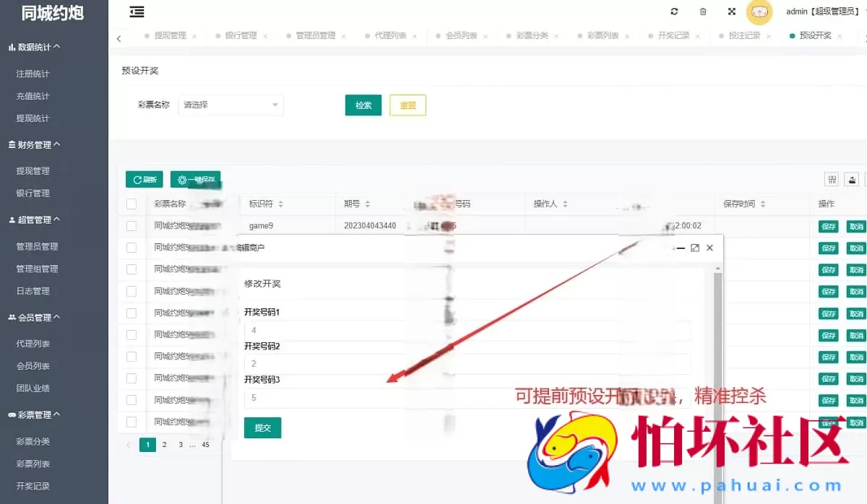This screenshot has height=504, width=867.
Task: Switch to the 银行管理 tab
Action: tap(243, 34)
